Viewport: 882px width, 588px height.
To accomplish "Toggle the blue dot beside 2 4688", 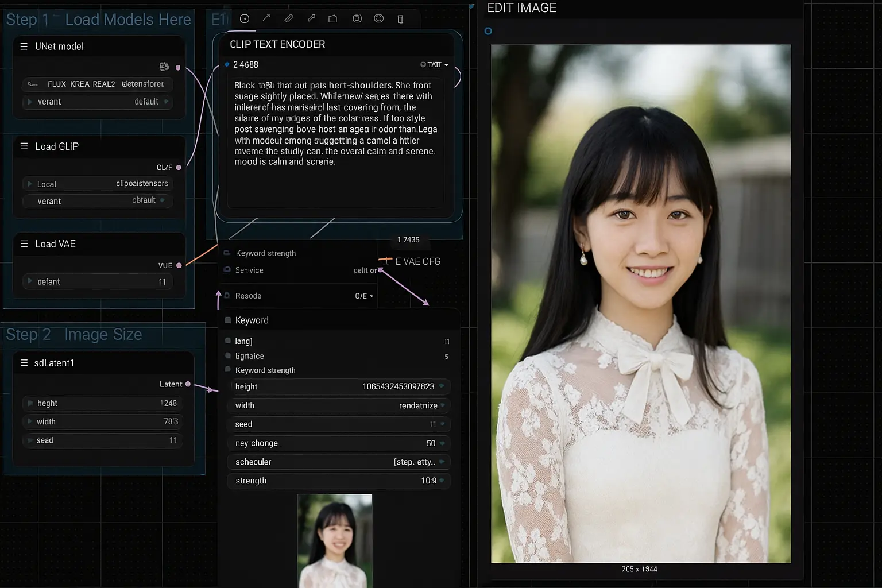I will [x=227, y=64].
